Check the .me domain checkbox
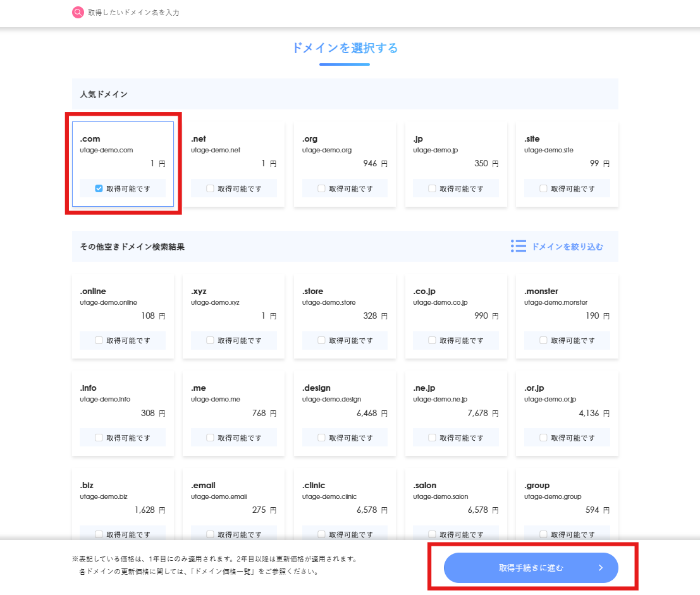Image resolution: width=700 pixels, height=595 pixels. (x=210, y=438)
